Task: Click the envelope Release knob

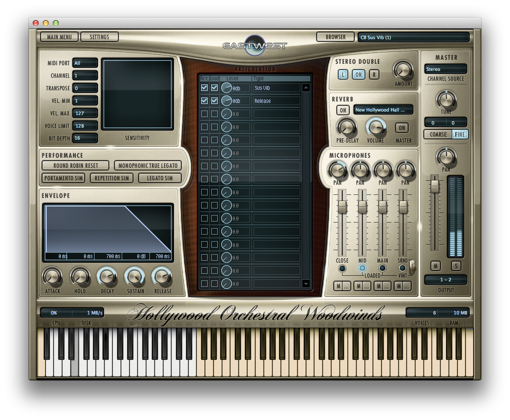Action: (x=162, y=277)
